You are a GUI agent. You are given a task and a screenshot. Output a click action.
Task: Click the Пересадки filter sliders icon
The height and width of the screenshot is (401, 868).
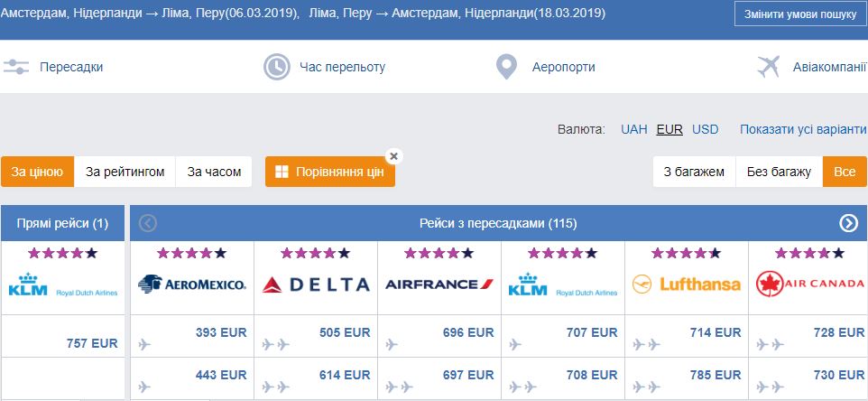click(16, 67)
